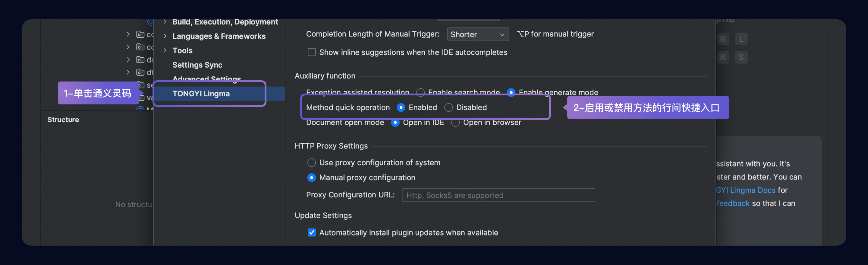The image size is (868, 265).
Task: Click the top folder icon in project tree
Action: point(140,34)
